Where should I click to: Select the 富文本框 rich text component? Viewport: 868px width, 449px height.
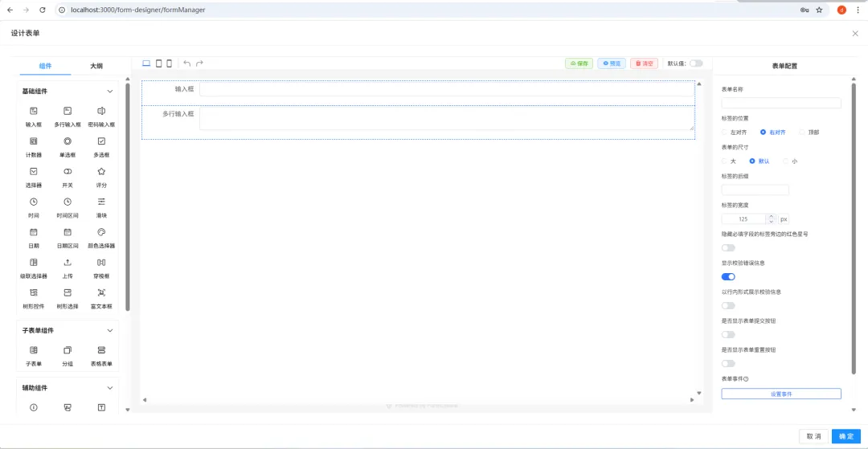click(101, 292)
